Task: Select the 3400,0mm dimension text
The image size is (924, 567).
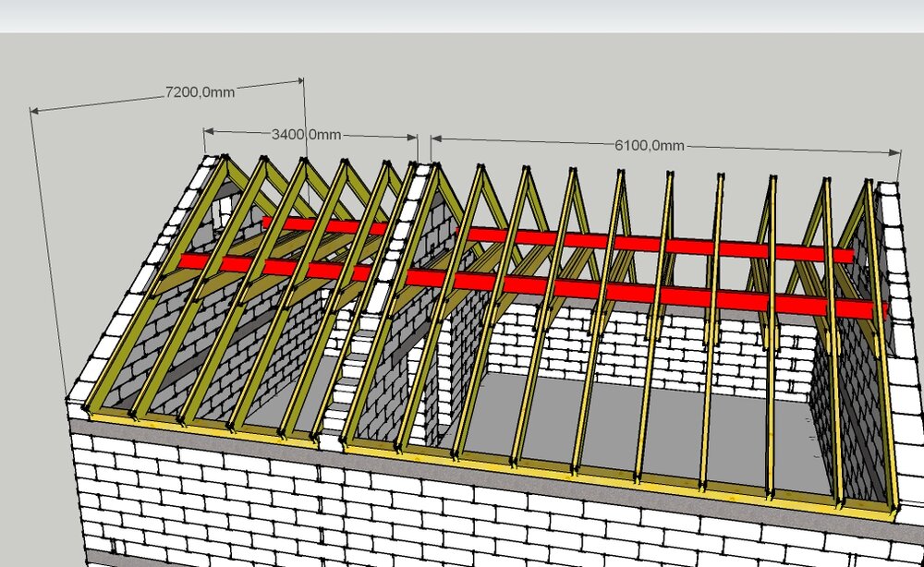Action: click(306, 134)
